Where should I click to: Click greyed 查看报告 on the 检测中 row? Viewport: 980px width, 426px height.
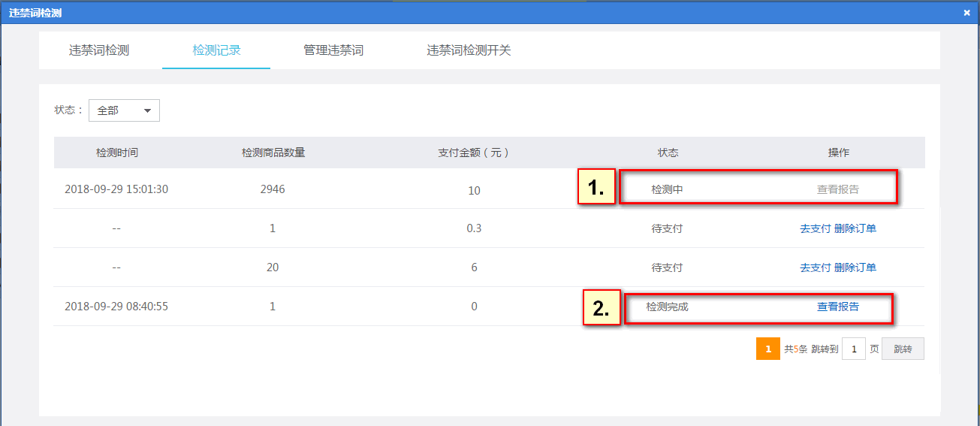(x=838, y=189)
